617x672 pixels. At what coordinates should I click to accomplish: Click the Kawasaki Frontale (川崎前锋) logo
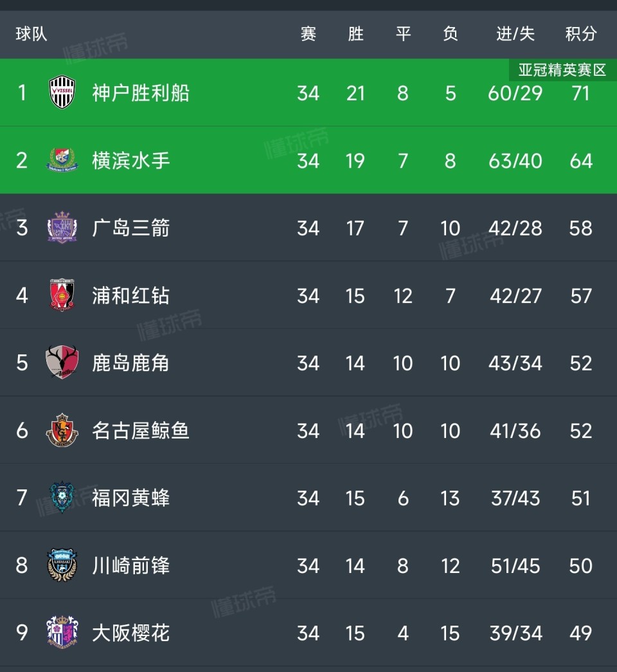[x=62, y=566]
